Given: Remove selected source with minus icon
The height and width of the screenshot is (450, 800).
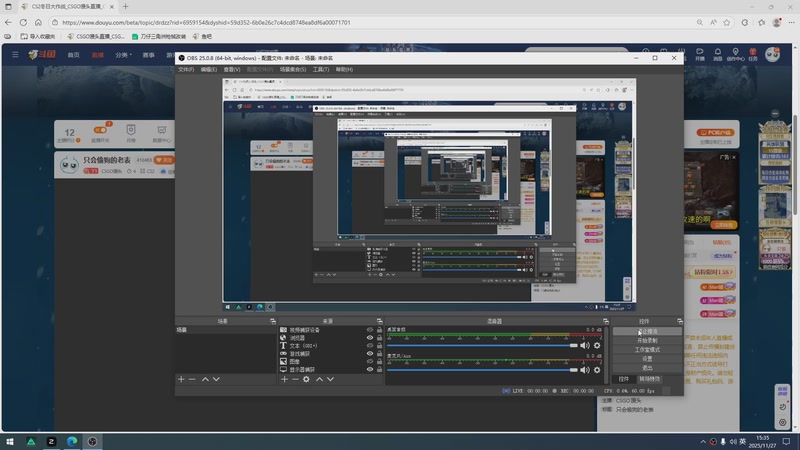Looking at the screenshot, I should 295,379.
